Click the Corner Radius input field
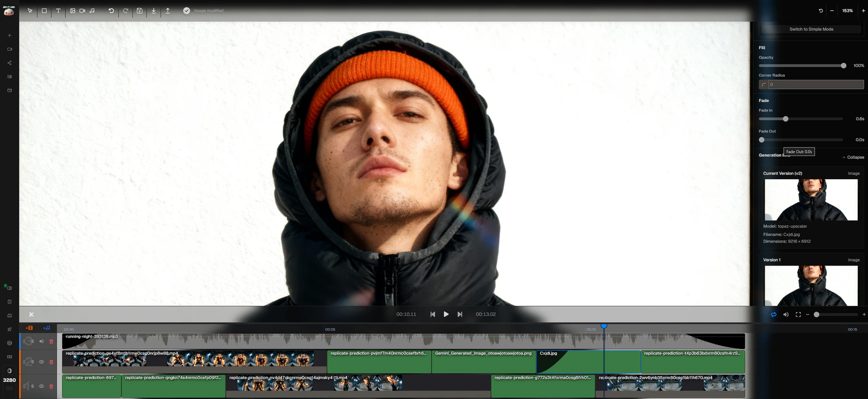Image resolution: width=868 pixels, height=399 pixels. (x=816, y=85)
